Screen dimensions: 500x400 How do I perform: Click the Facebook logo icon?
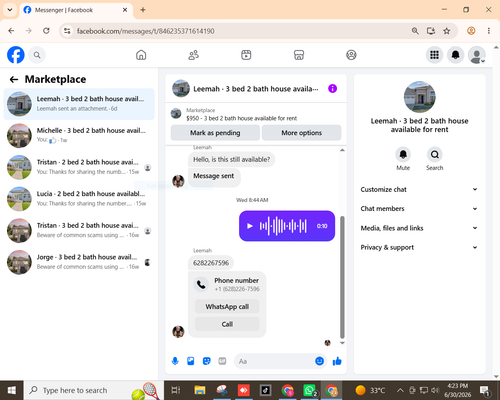tap(16, 55)
